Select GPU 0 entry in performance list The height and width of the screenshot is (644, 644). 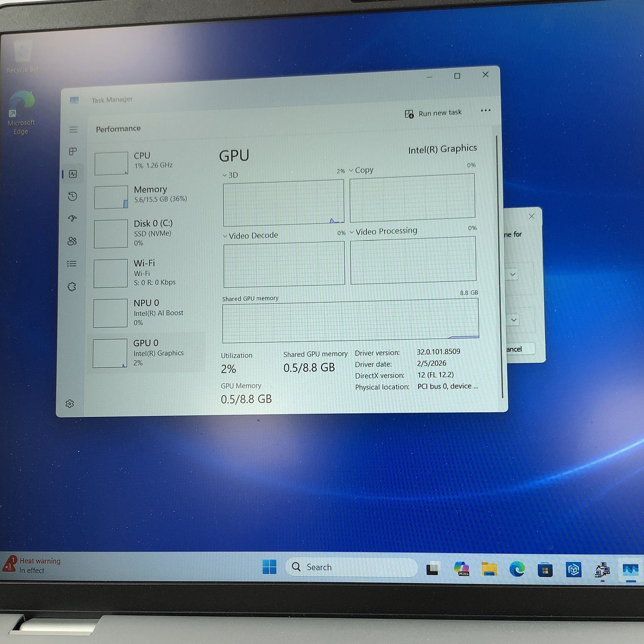pyautogui.click(x=147, y=353)
